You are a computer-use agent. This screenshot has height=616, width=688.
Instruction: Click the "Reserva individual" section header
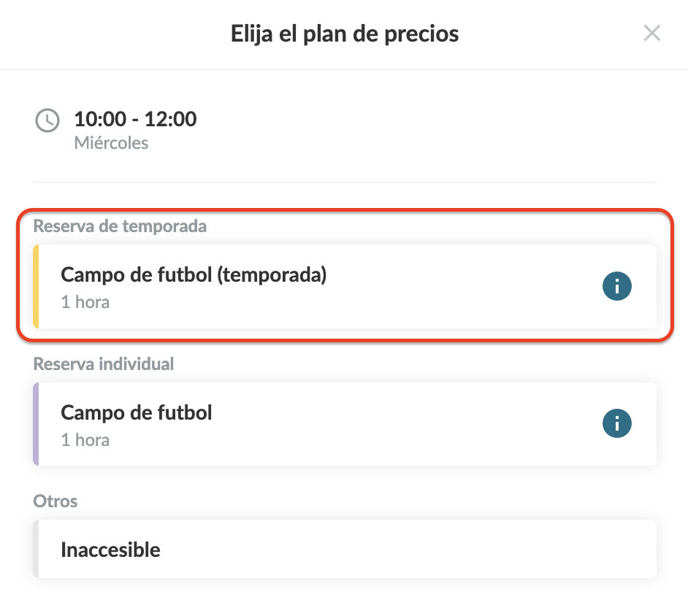coord(104,363)
